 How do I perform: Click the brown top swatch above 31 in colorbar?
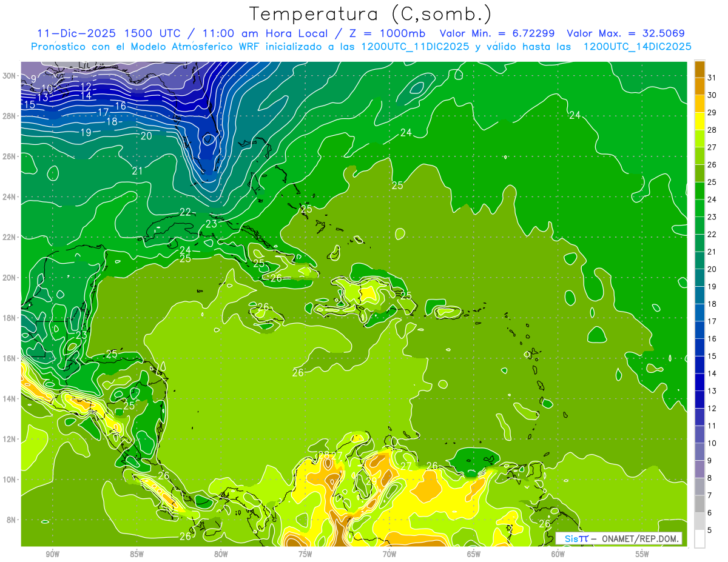pyautogui.click(x=699, y=69)
